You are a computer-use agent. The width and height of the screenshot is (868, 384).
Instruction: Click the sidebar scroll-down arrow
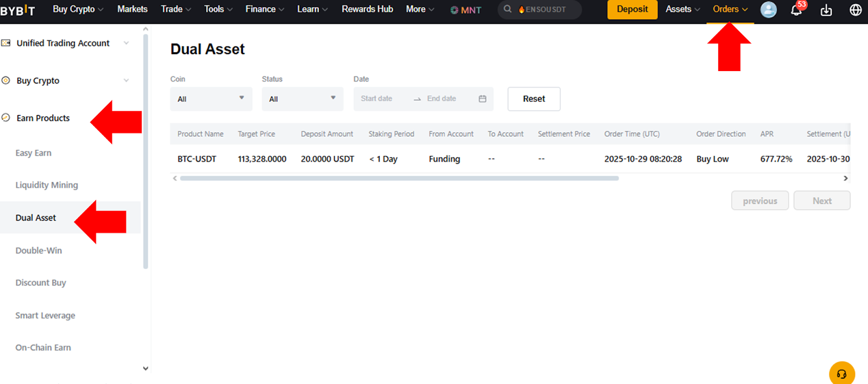[x=145, y=368]
